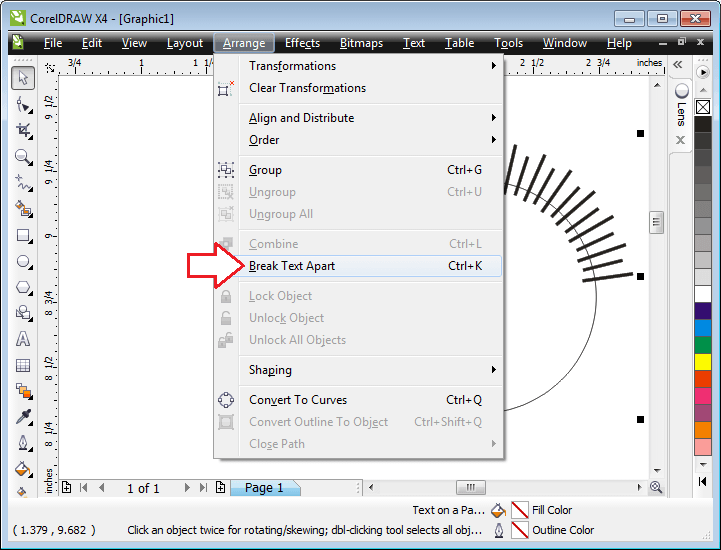Add a new page after the current page
721x550 pixels.
click(x=220, y=488)
